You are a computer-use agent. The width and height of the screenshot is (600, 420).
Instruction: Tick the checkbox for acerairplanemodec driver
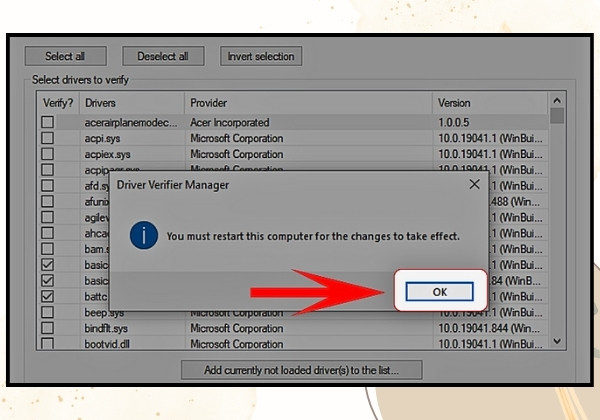(x=47, y=122)
